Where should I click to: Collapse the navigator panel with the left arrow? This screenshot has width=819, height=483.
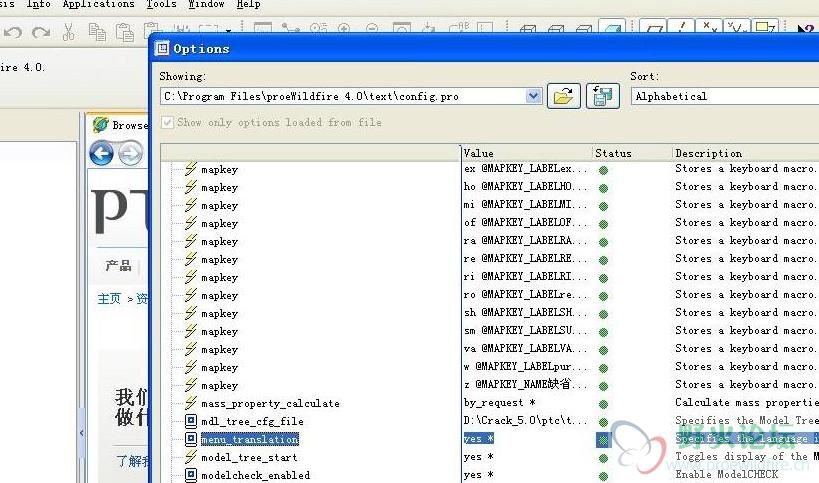point(81,433)
